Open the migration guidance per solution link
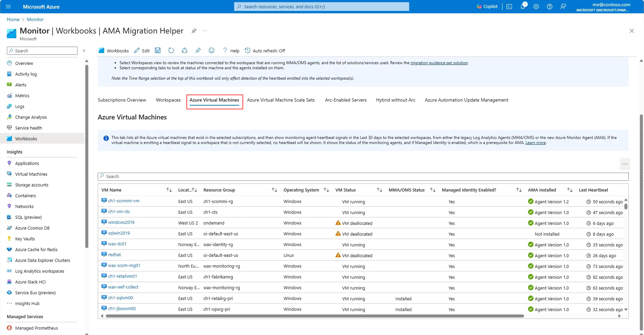 click(x=439, y=63)
